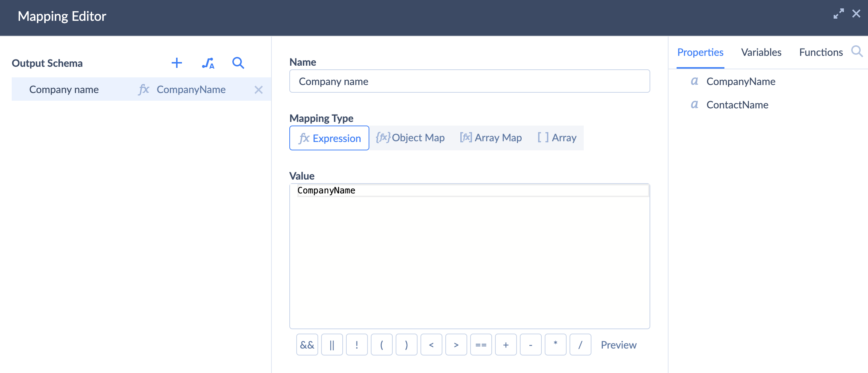
Task: Choose Array mapping type
Action: [557, 138]
